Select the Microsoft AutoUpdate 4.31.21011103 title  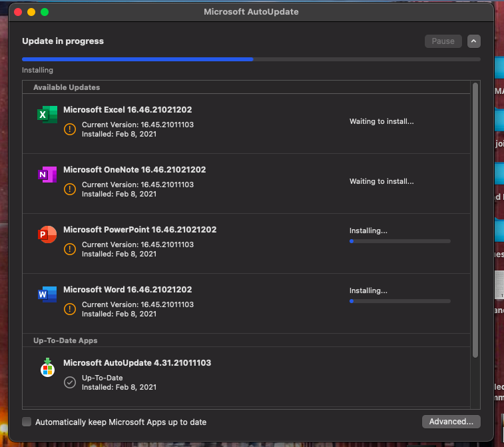coord(137,363)
